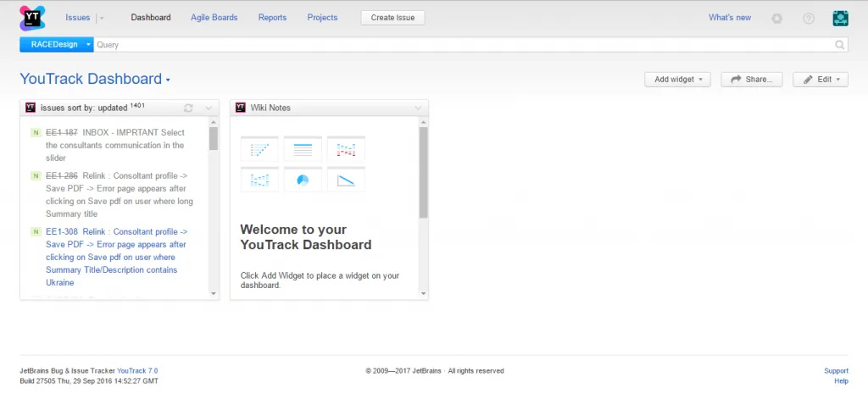Open the Add widget dropdown
Viewport: 868px width, 405px height.
tap(677, 79)
